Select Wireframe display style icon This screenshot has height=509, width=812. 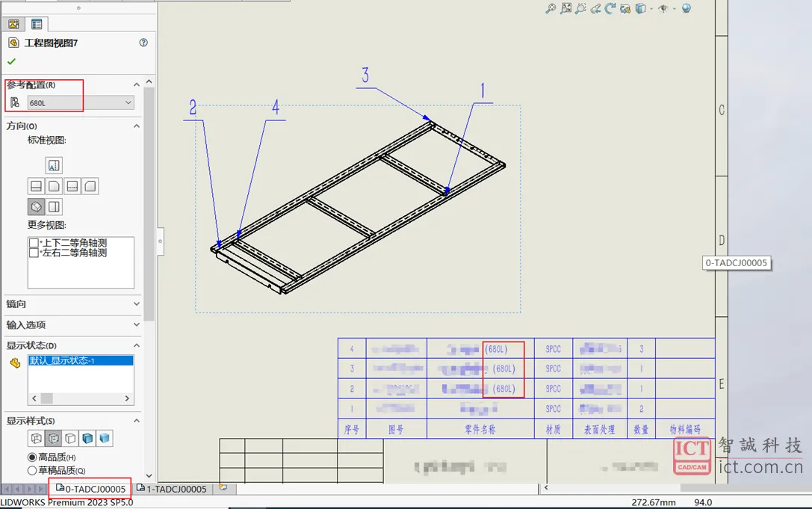[x=37, y=439]
